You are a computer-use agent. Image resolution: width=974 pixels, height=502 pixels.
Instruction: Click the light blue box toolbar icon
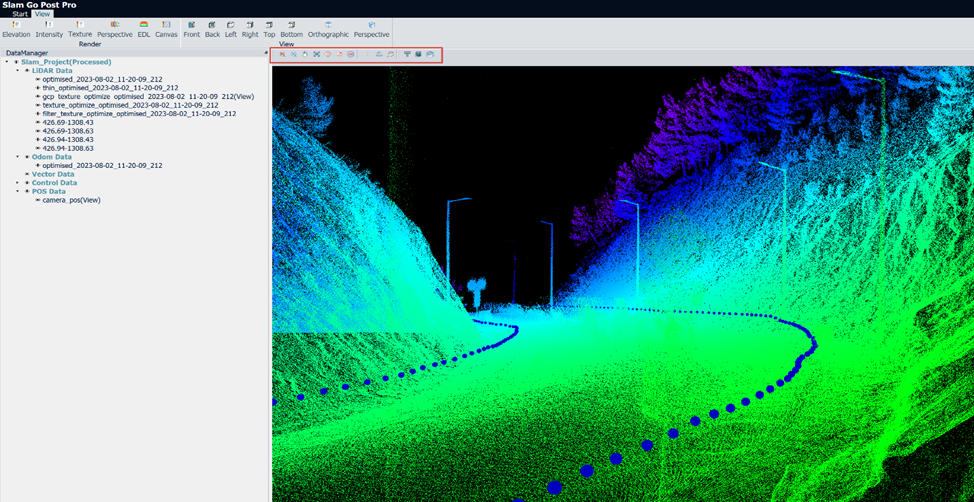tap(430, 55)
